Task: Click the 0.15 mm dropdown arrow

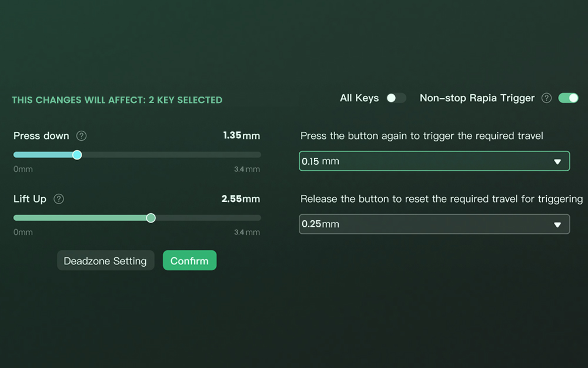Action: click(557, 162)
